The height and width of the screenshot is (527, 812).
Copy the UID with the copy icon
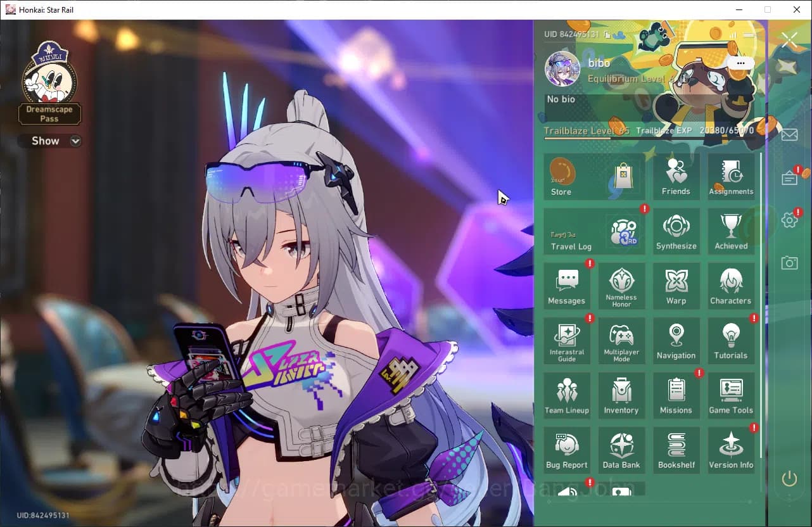[x=607, y=34]
